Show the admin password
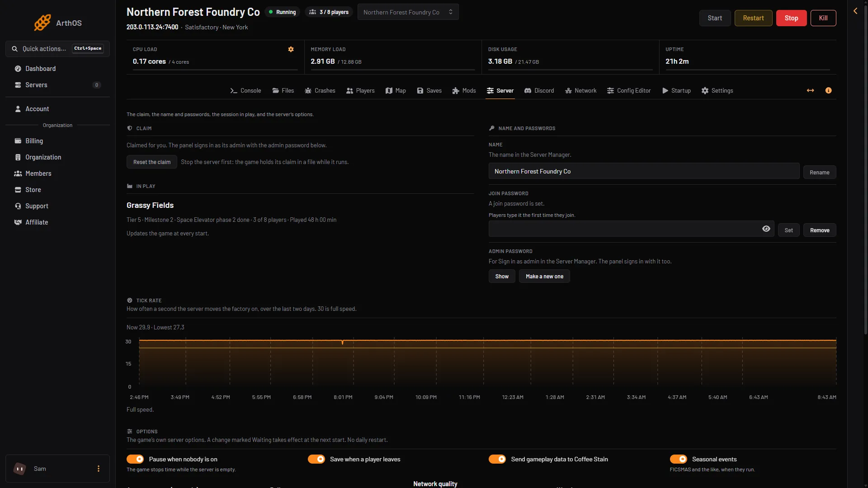The width and height of the screenshot is (868, 488). coord(502,276)
